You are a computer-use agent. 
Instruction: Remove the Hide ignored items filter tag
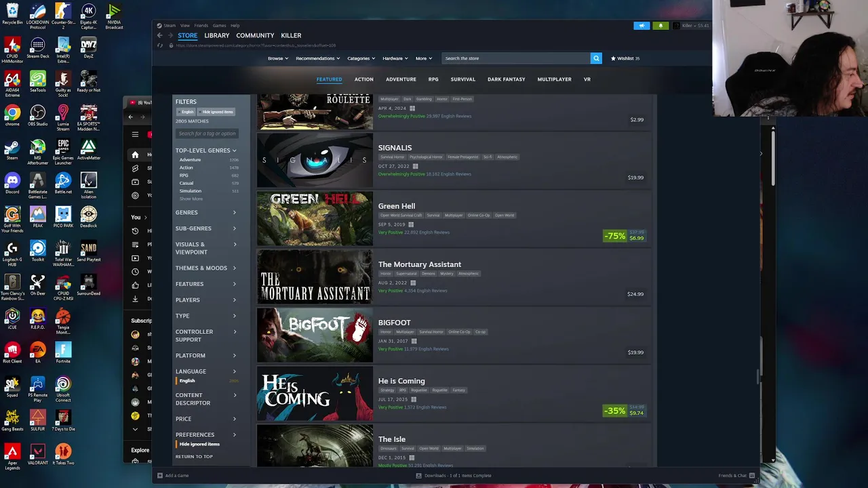(x=216, y=112)
